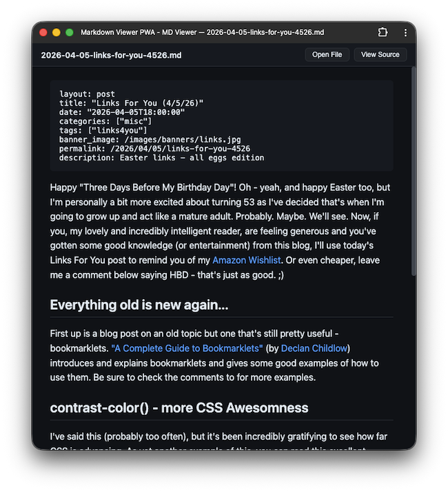Image resolution: width=448 pixels, height=492 pixels.
Task: Click the vertical scrollbar thumb
Action: 413,172
